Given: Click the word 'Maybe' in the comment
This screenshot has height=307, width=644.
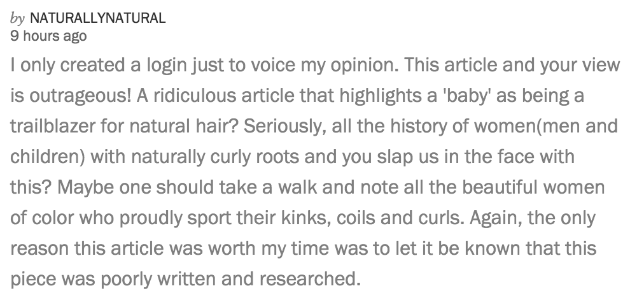Looking at the screenshot, I should click(87, 187).
